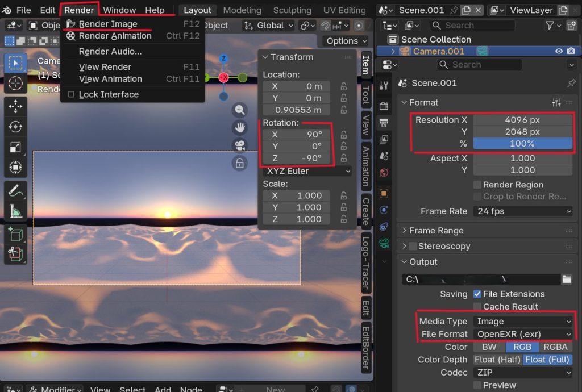Enable the Render Region checkbox
Viewport: 582px width, 392px height.
coord(477,185)
